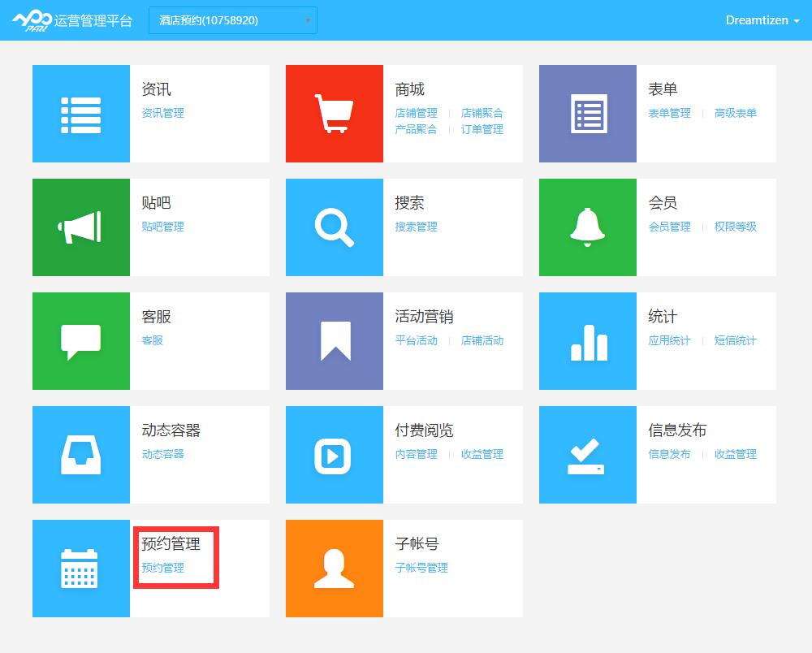Go to 订单管理 under 商城
812x653 pixels.
click(x=482, y=129)
